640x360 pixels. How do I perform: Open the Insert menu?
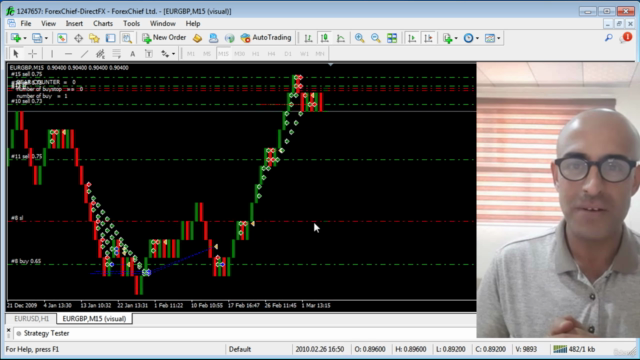coord(74,24)
